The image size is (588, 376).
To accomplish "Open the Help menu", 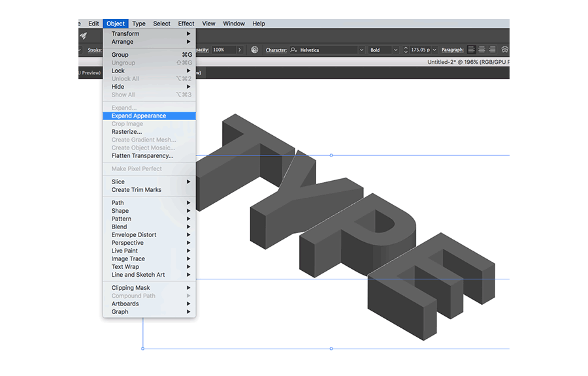I will click(258, 23).
